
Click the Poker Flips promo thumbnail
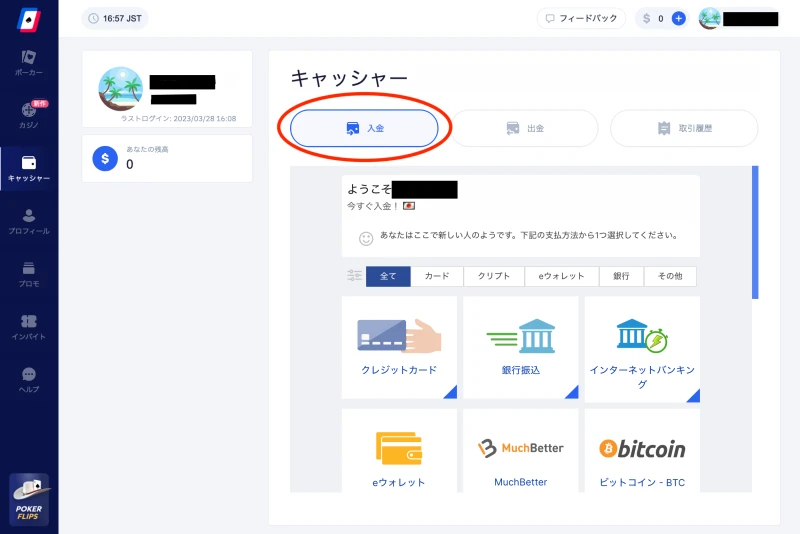[x=29, y=499]
